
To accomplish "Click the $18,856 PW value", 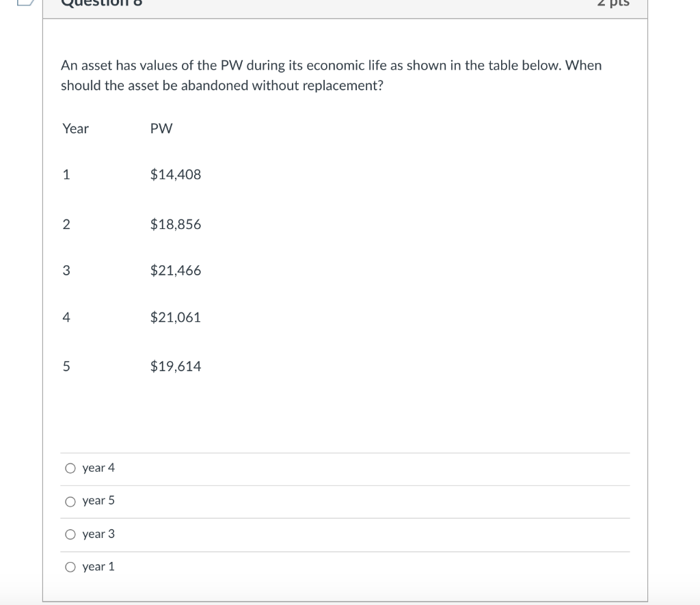I will [x=176, y=224].
